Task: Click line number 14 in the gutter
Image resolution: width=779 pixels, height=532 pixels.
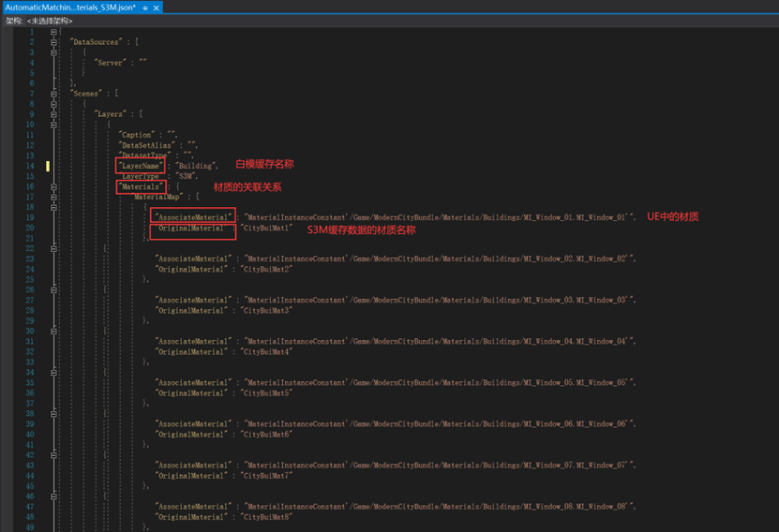Action: 30,166
